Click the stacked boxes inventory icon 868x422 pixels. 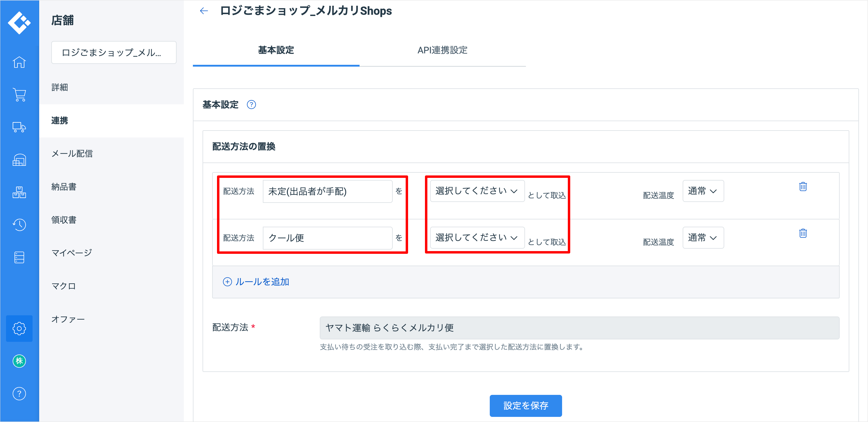point(19,192)
